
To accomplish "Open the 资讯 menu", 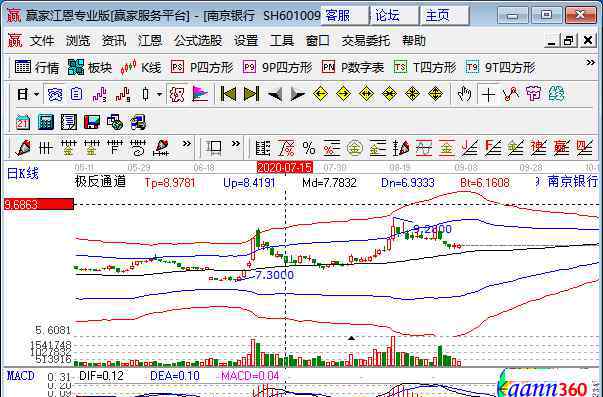I will 114,40.
